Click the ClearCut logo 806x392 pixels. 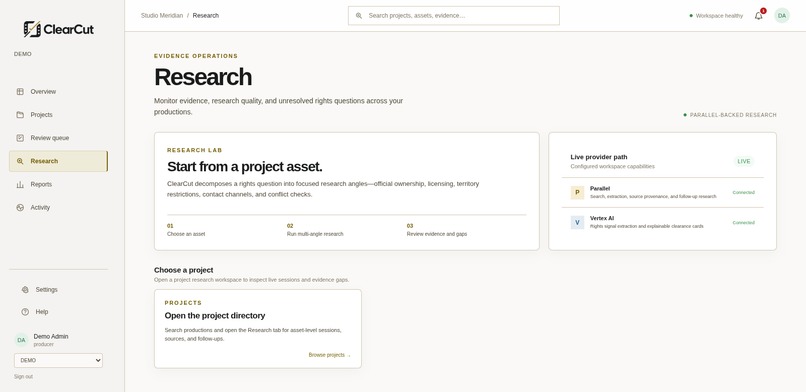pyautogui.click(x=59, y=29)
